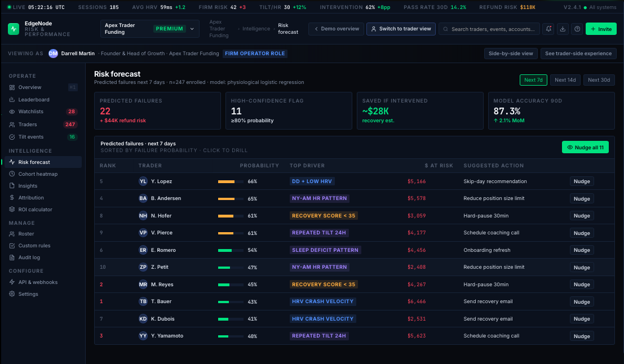This screenshot has height=364, width=624.
Task: Click M. Reyes RECOVERY SCORE < 35 tag
Action: [x=324, y=285]
